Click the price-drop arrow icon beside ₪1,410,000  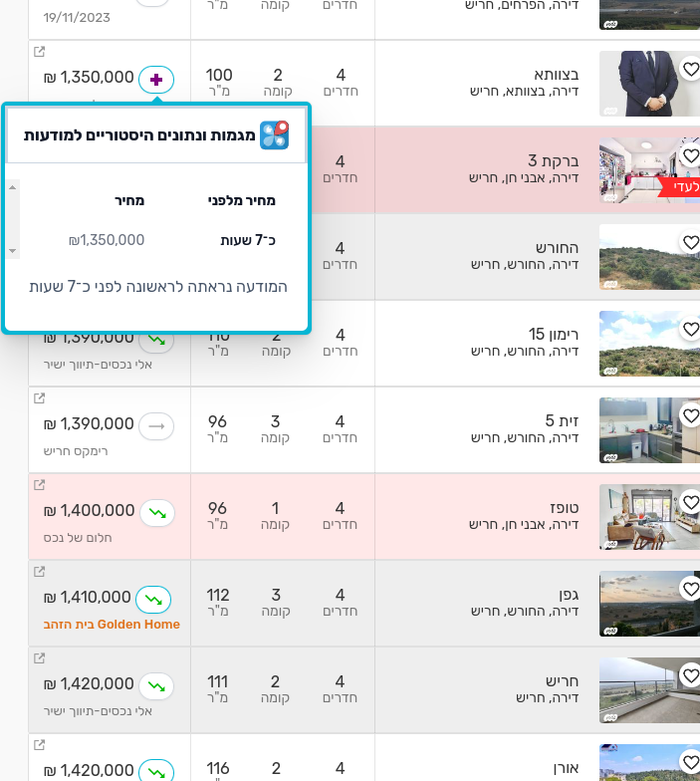(x=153, y=600)
